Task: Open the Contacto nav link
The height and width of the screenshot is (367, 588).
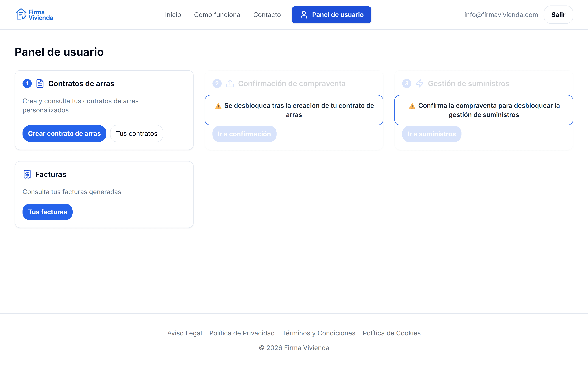Action: (267, 15)
